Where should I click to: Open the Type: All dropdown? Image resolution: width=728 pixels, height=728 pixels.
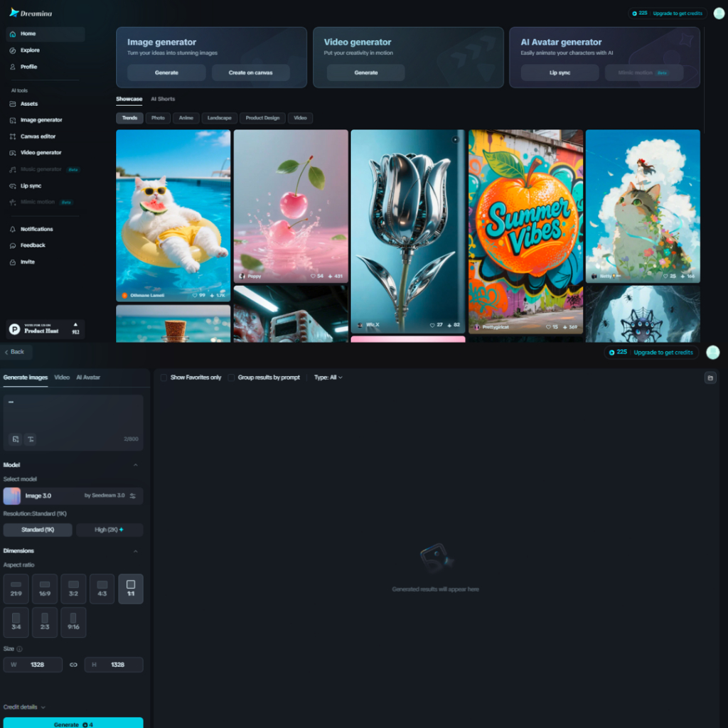point(328,378)
